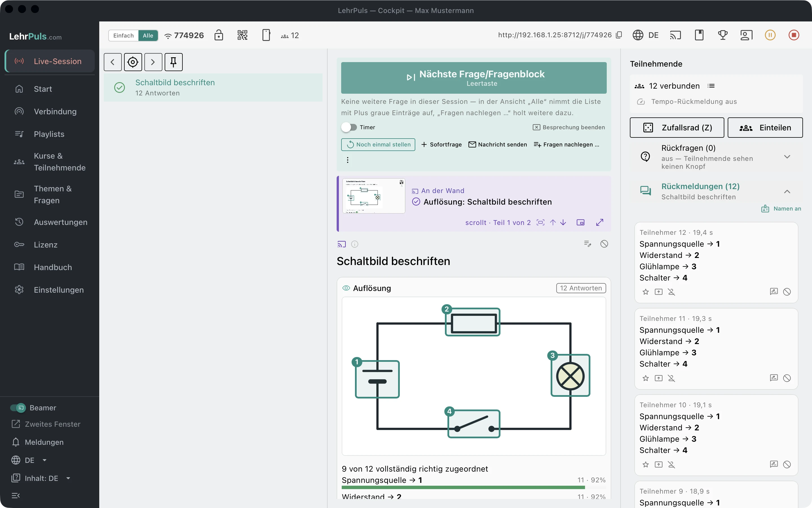Viewport: 812px width, 508px height.
Task: Go to Auswertungen in sidebar
Action: click(50, 222)
